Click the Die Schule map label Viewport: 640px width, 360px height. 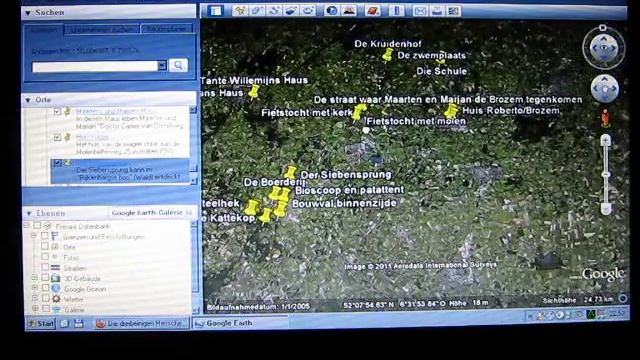442,71
